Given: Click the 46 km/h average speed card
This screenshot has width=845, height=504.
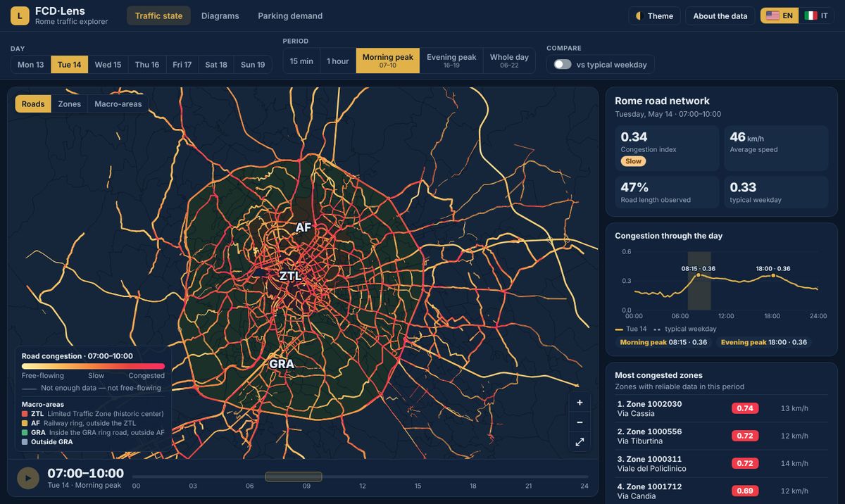Looking at the screenshot, I should point(776,148).
